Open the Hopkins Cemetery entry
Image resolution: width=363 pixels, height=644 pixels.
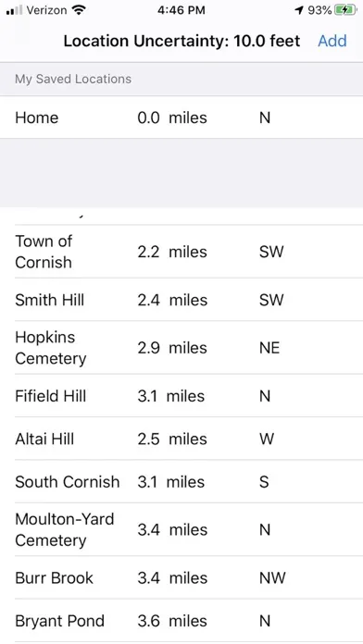pyautogui.click(x=181, y=348)
